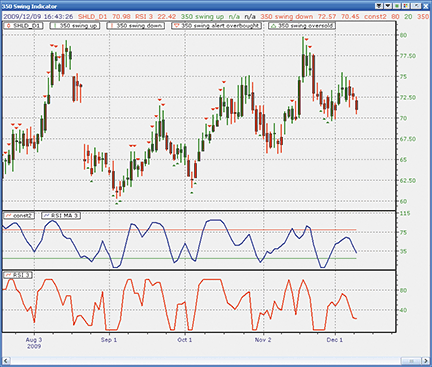Open the multicolor dots palette icon
Viewport: 432px width, 367px height.
coord(406,6)
